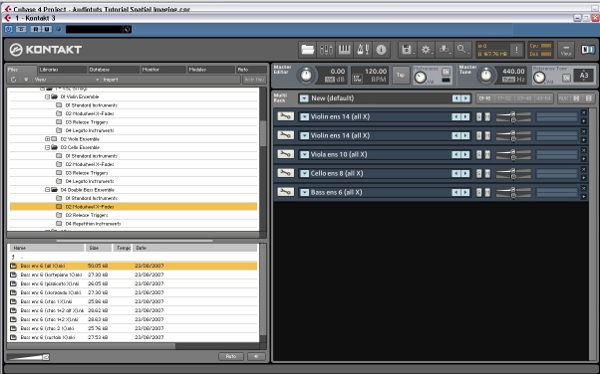Collapse the 03 Cello Ensemble folder

tap(47, 147)
